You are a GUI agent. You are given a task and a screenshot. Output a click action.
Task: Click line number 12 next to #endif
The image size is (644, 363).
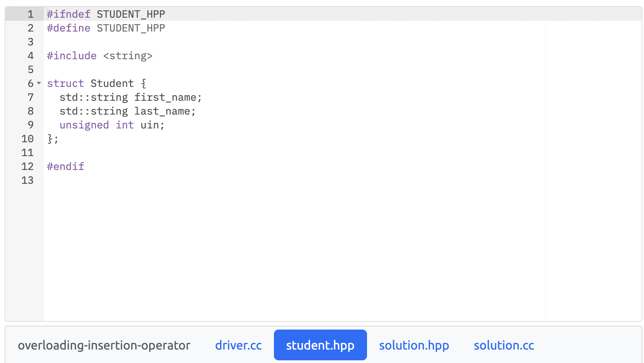tap(27, 166)
